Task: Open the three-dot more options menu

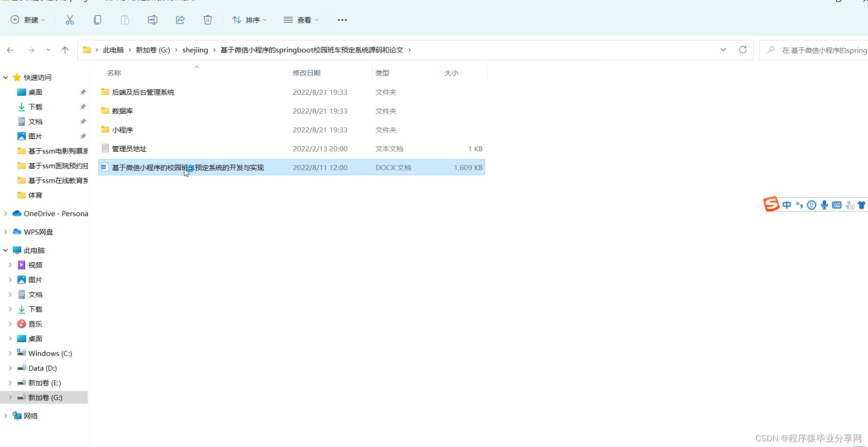Action: point(342,20)
